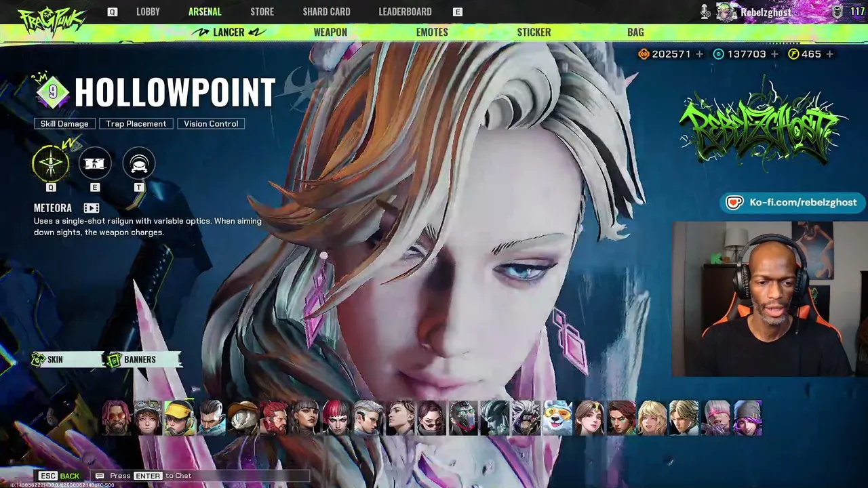Image resolution: width=868 pixels, height=488 pixels.
Task: Select the lancer with pink visor
Action: click(x=714, y=418)
